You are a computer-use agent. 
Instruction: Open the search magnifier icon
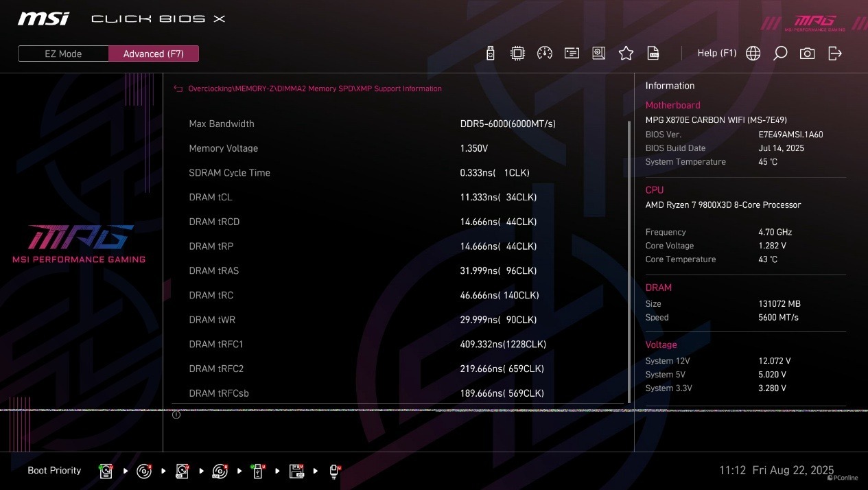[780, 54]
